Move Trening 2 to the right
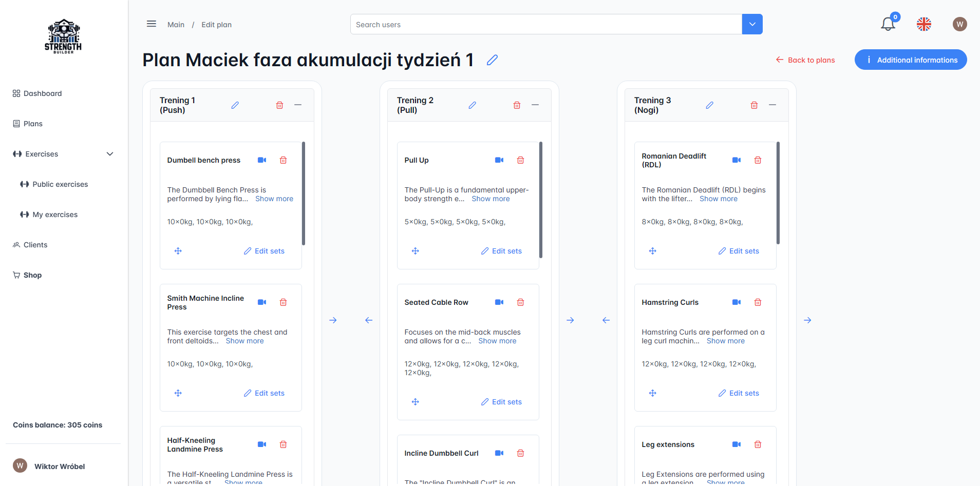This screenshot has width=980, height=486. (570, 320)
